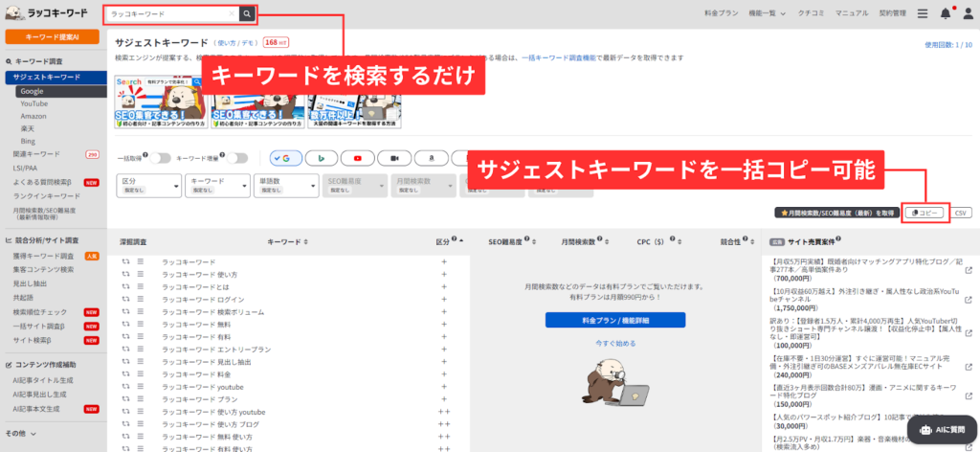Select AI記事タイトル生成 in the sidebar
The height and width of the screenshot is (452, 980).
[43, 379]
